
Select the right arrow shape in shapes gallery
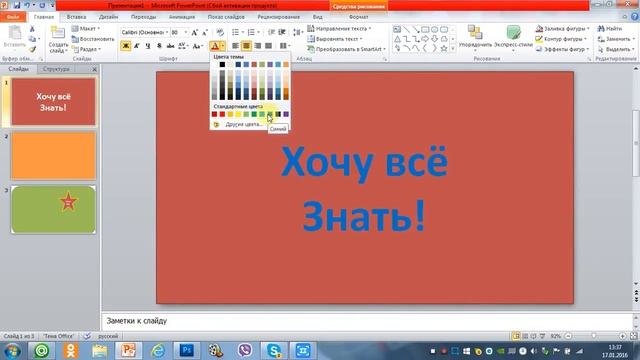coord(425,39)
